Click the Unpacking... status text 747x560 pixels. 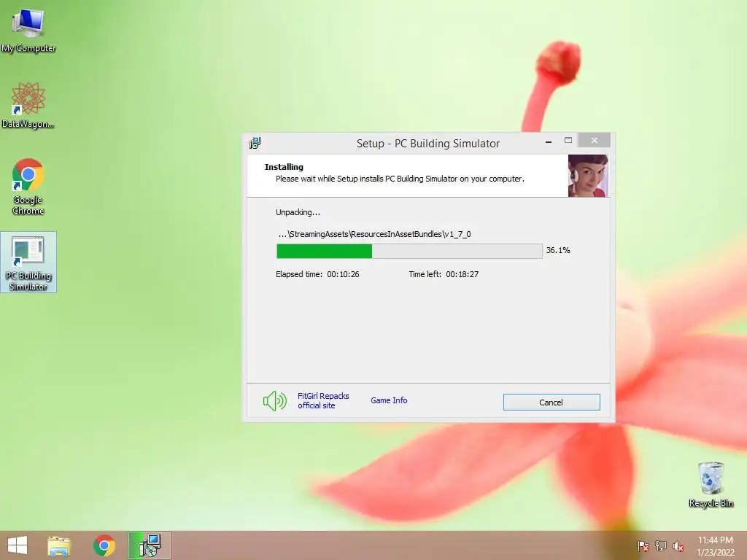[298, 212]
